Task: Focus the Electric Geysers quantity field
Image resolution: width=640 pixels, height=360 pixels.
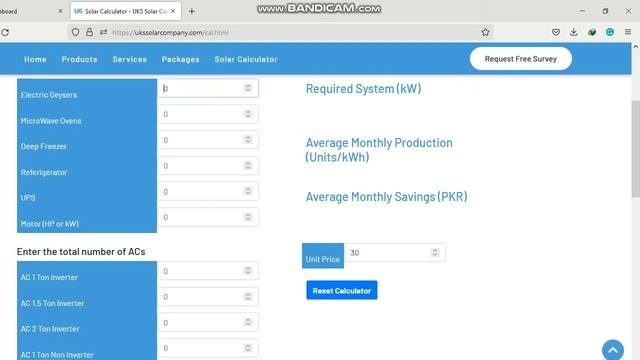Action: tap(208, 88)
